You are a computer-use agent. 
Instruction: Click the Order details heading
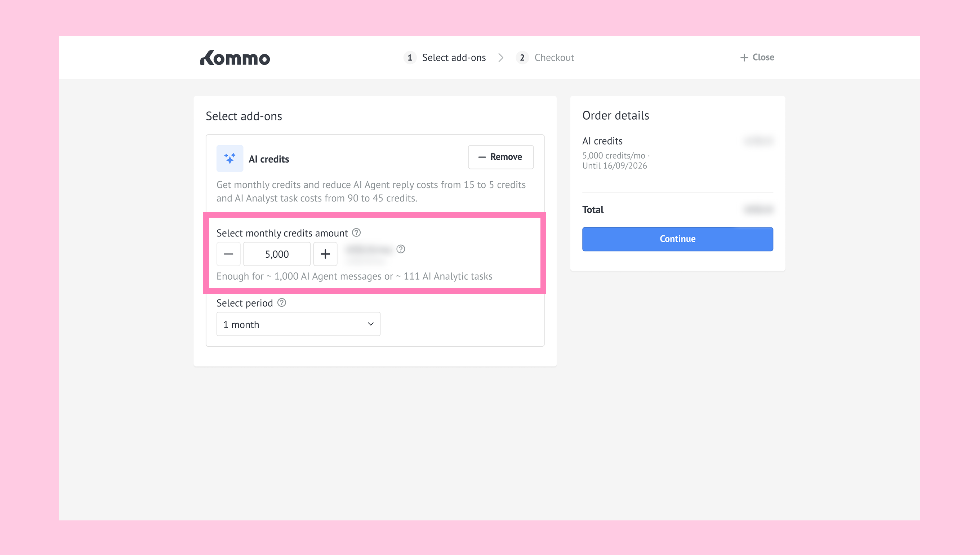[615, 115]
